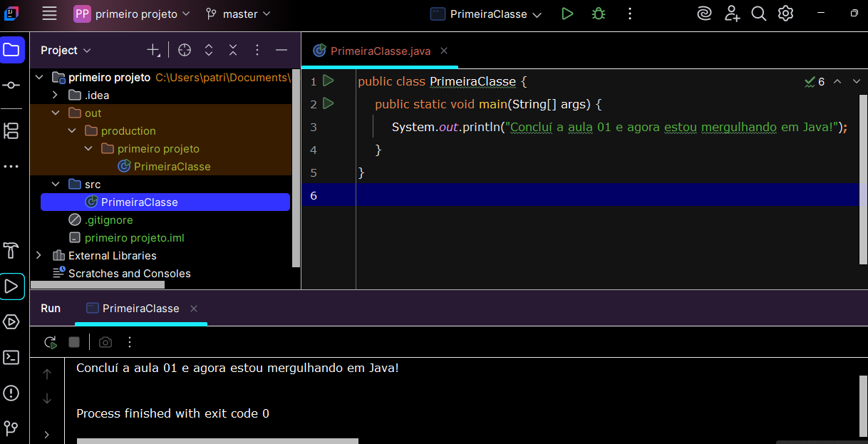Open the master branch dropdown
This screenshot has width=868, height=444.
point(238,14)
